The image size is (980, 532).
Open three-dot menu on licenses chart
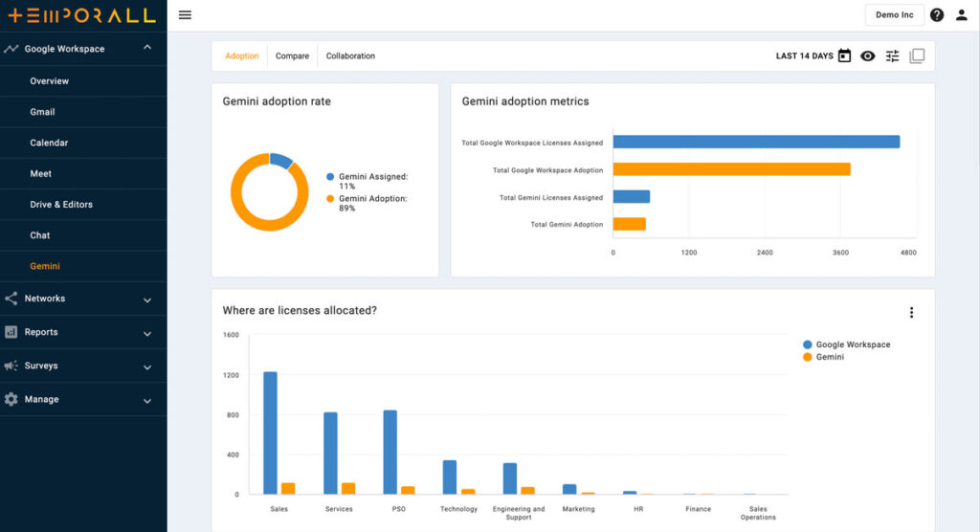911,313
